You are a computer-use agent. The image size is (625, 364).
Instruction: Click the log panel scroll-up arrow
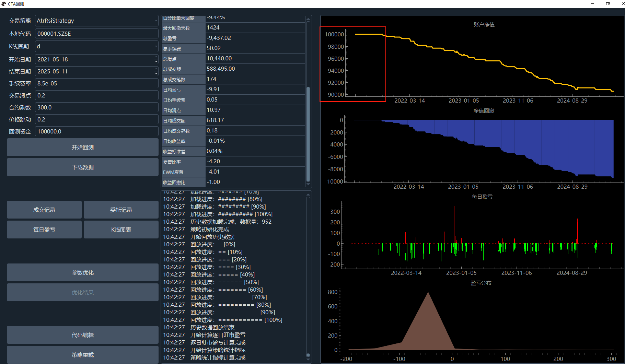tap(308, 195)
